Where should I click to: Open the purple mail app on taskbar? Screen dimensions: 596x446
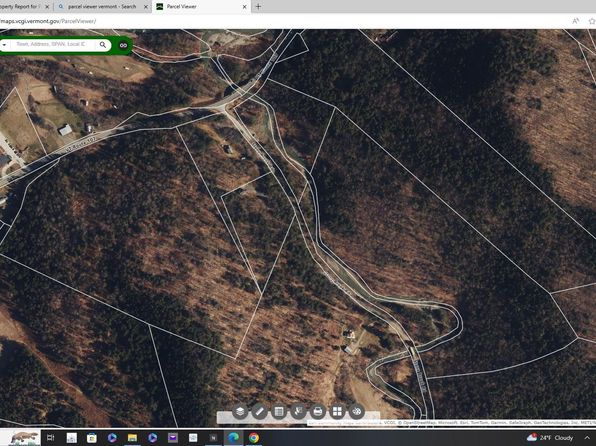click(173, 438)
